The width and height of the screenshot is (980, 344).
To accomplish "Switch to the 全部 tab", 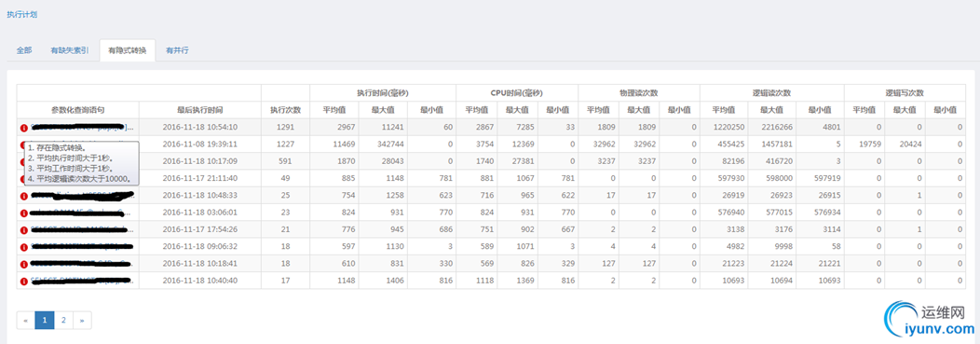I will tap(23, 50).
